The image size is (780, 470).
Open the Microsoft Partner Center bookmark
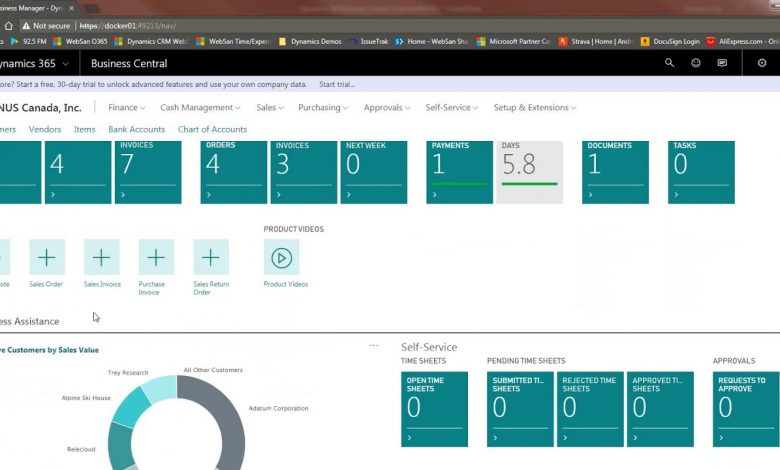(513, 41)
